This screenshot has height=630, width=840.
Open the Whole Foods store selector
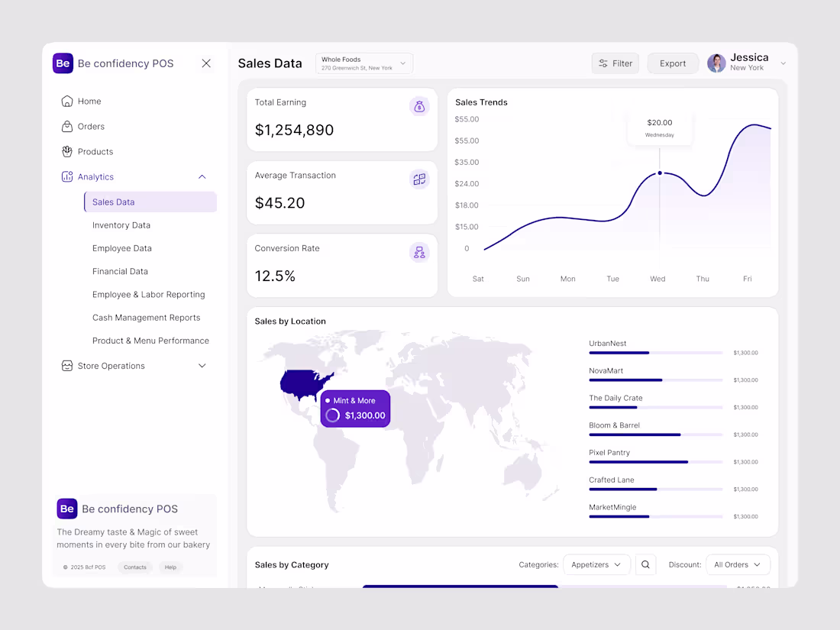tap(364, 63)
